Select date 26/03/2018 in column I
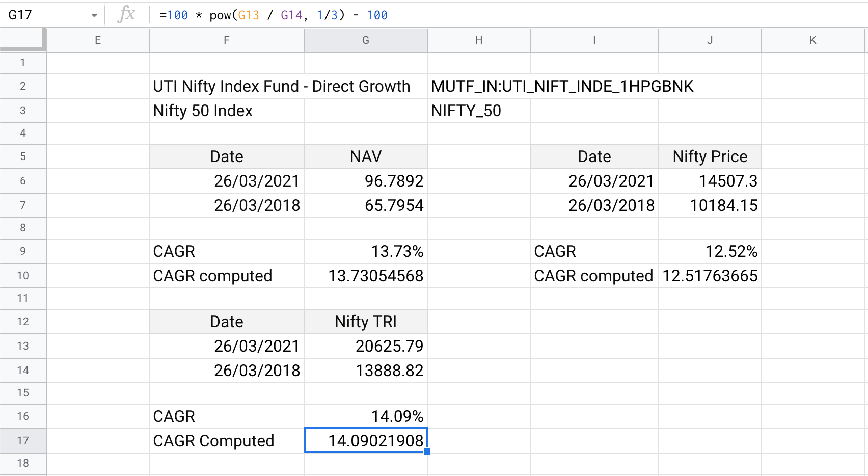The height and width of the screenshot is (476, 868). pyautogui.click(x=594, y=205)
